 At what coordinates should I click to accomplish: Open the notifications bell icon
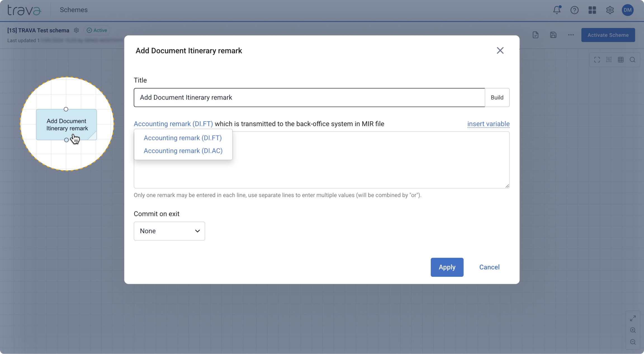coord(557,10)
